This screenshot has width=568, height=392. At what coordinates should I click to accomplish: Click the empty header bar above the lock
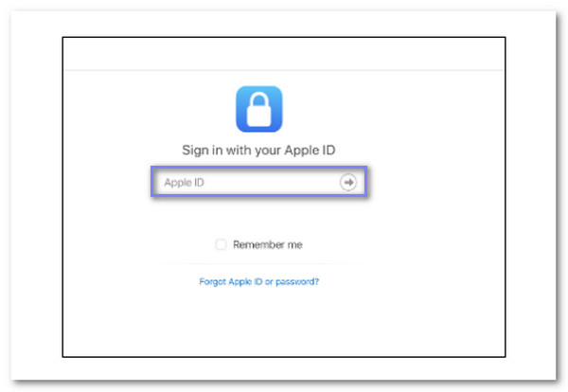pos(284,54)
